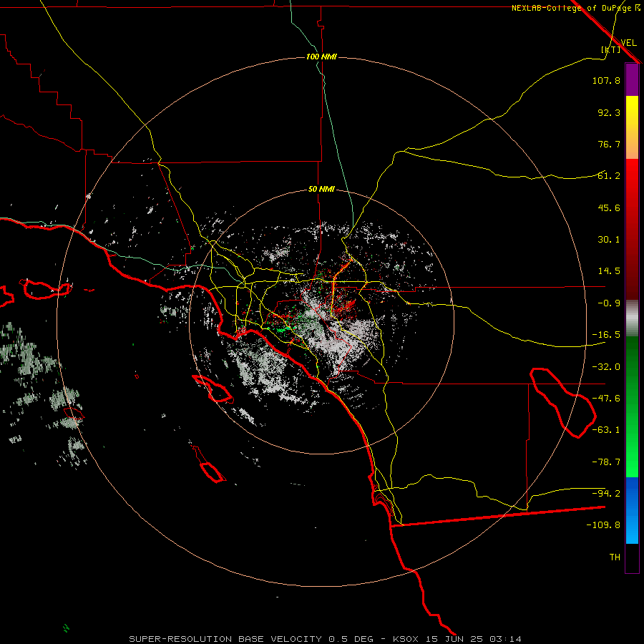Click the red segment of the color bar
The width and height of the screenshot is (644, 644).
pyautogui.click(x=632, y=229)
